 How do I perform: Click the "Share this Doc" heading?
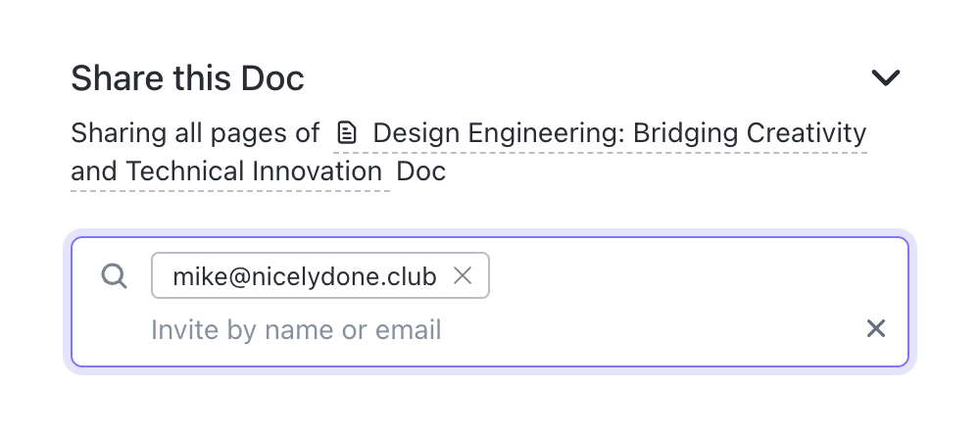(187, 78)
